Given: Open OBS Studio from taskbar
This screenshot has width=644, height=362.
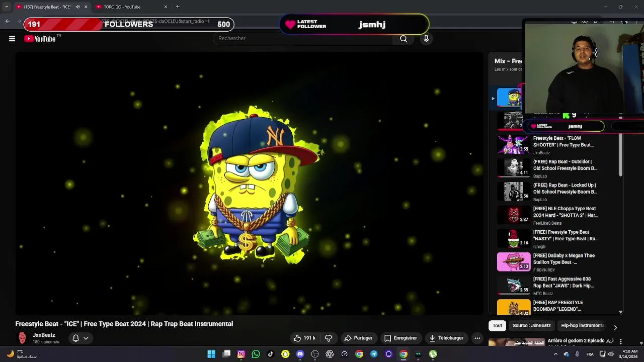Looking at the screenshot, I should pyautogui.click(x=315, y=354).
